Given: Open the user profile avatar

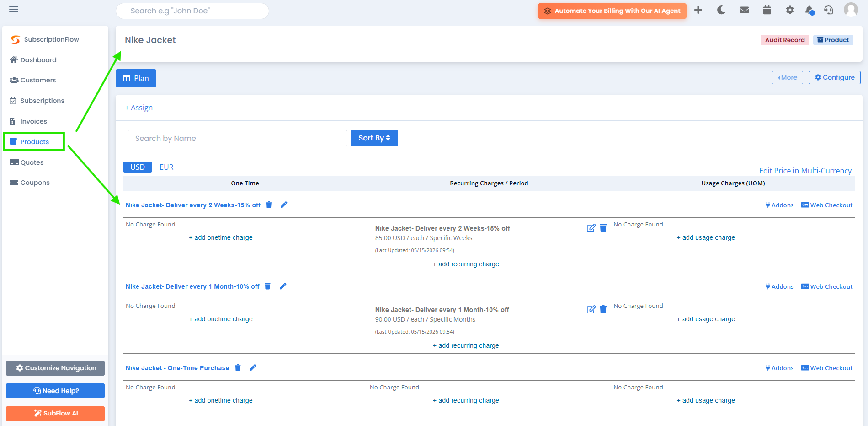Looking at the screenshot, I should click(x=851, y=10).
